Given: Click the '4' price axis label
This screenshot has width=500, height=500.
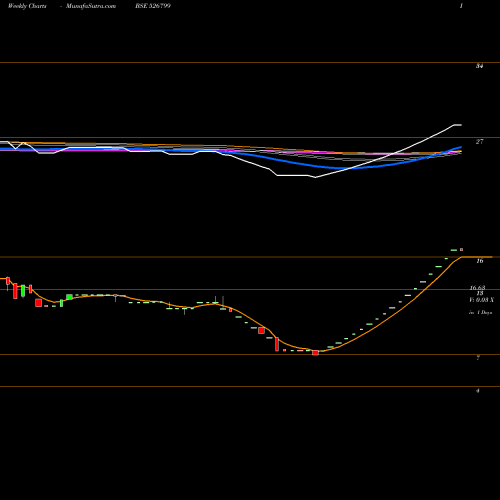Looking at the screenshot, I should (478, 390).
